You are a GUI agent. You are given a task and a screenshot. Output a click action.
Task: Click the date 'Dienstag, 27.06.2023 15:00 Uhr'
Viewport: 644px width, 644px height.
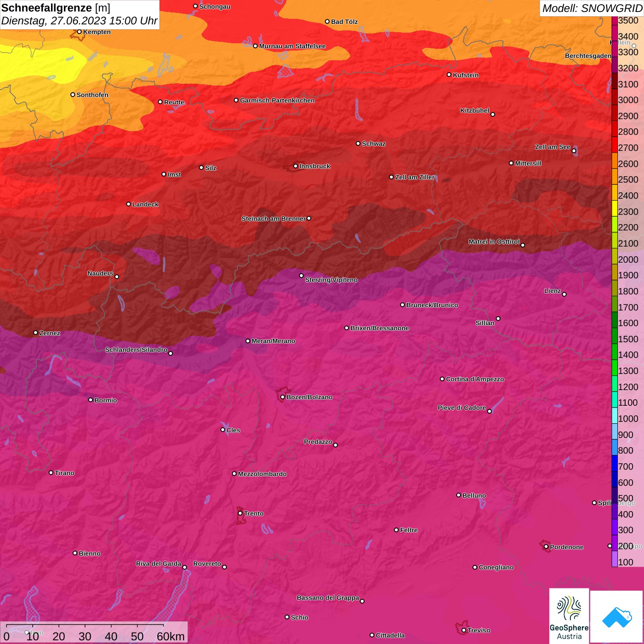click(79, 21)
